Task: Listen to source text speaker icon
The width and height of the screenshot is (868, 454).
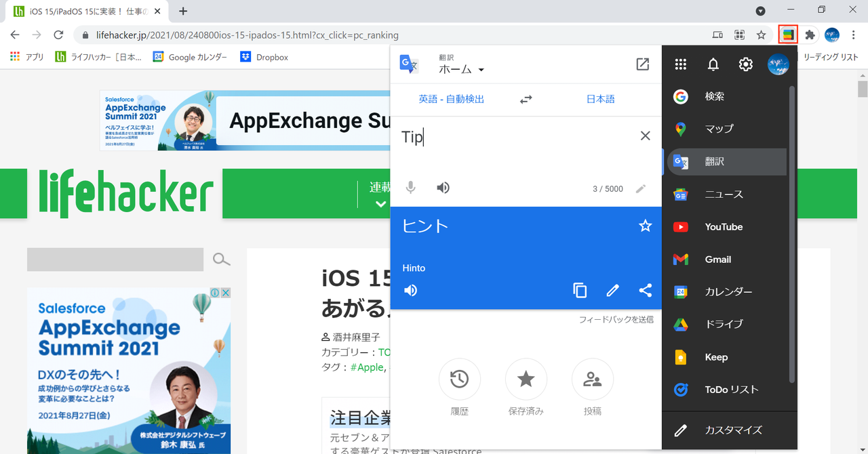Action: [443, 188]
